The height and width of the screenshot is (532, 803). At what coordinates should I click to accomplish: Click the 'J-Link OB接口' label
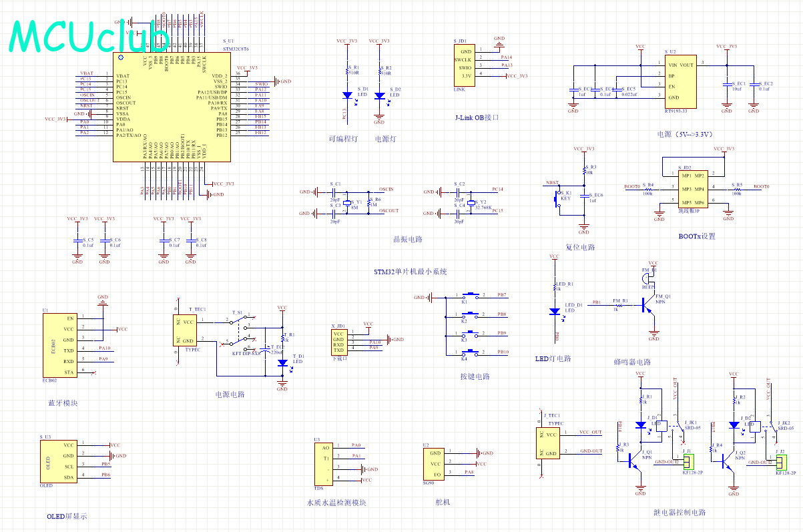[477, 118]
